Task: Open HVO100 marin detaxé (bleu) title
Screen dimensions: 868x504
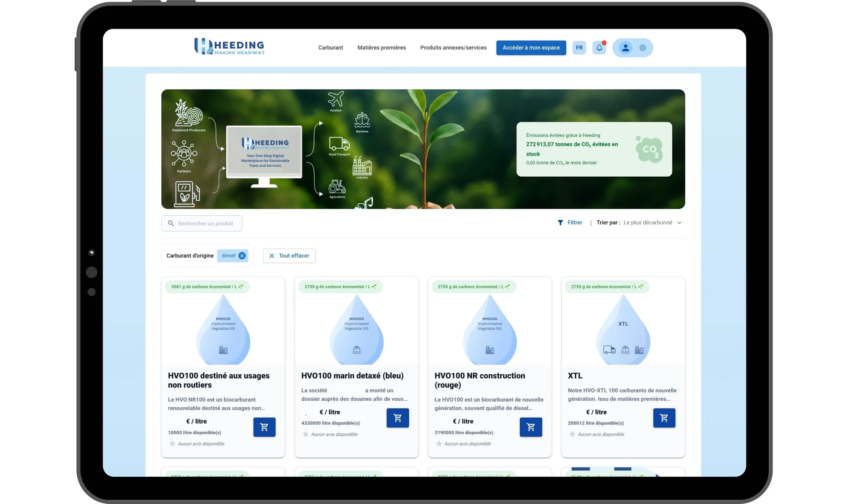Action: point(352,376)
